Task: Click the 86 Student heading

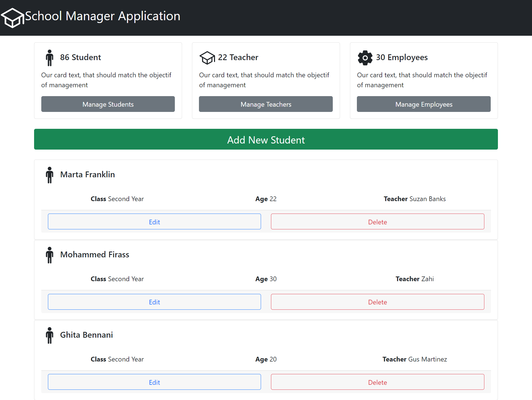Action: [x=81, y=57]
